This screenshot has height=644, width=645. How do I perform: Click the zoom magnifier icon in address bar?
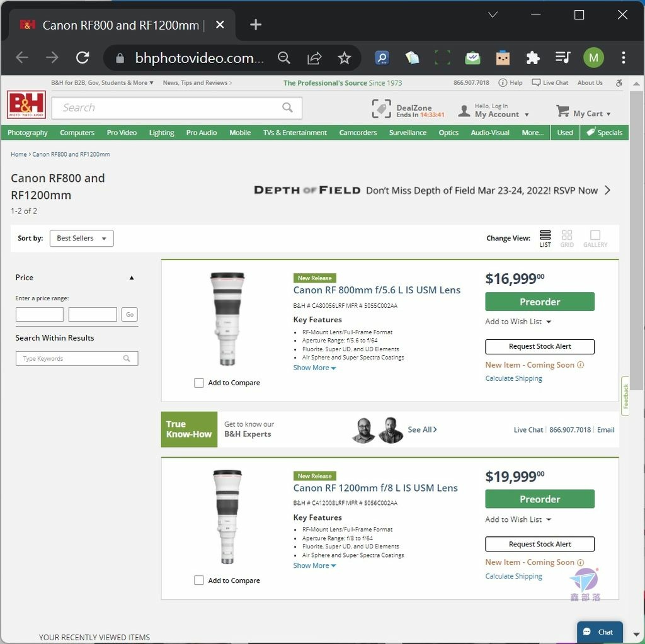284,58
